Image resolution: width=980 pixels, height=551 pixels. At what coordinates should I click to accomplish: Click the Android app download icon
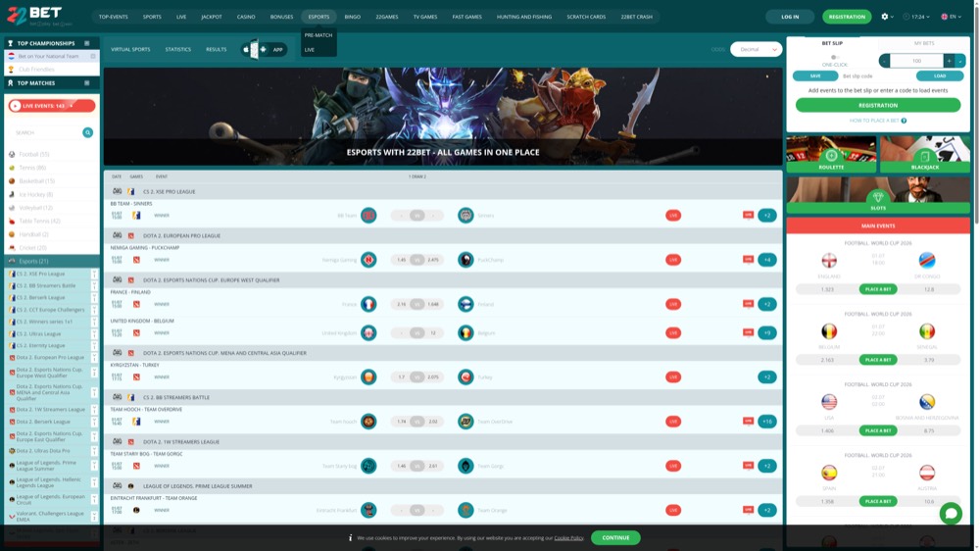[x=263, y=49]
